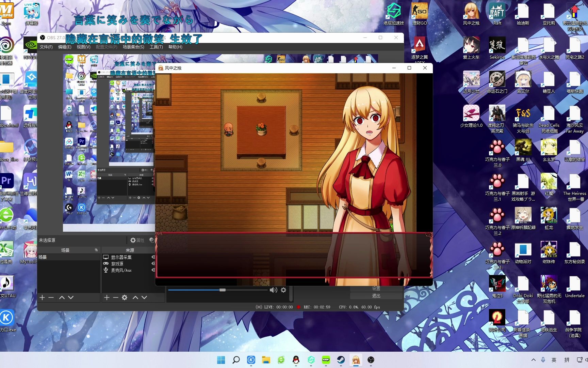588x368 pixels.
Task: Open the 帮助(H) menu in OBS
Action: [175, 47]
